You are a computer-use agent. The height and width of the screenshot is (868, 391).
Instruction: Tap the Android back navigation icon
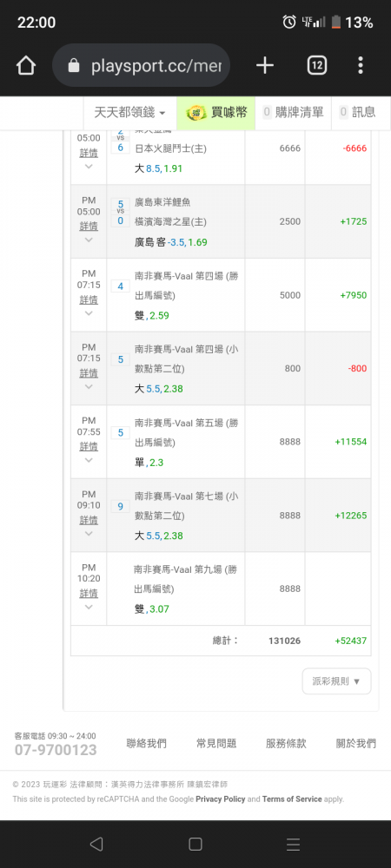click(96, 844)
